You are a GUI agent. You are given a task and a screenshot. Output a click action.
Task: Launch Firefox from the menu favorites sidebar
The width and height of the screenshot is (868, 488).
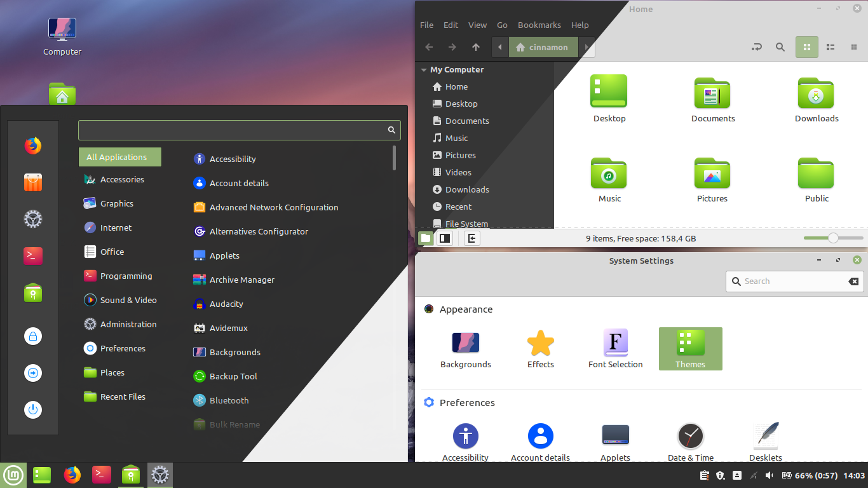(33, 146)
